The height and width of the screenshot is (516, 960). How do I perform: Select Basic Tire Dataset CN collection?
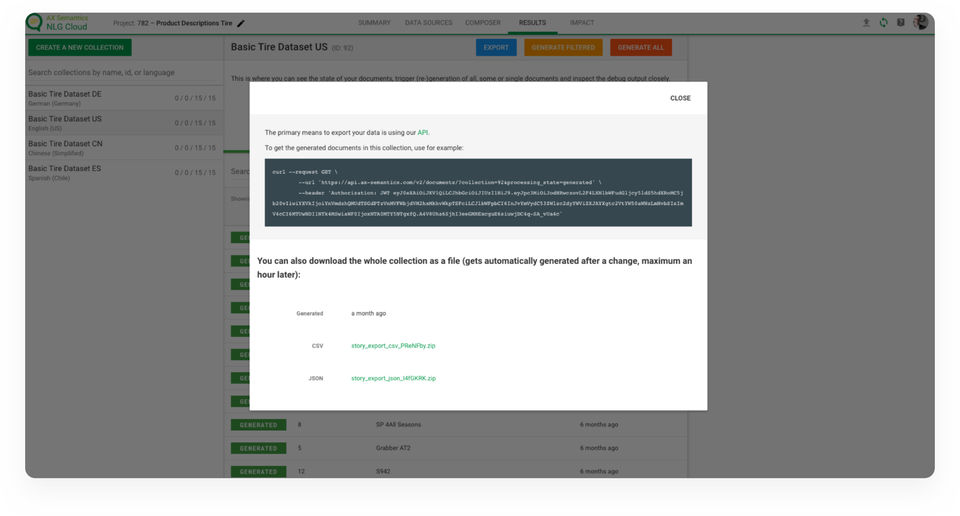(x=124, y=148)
